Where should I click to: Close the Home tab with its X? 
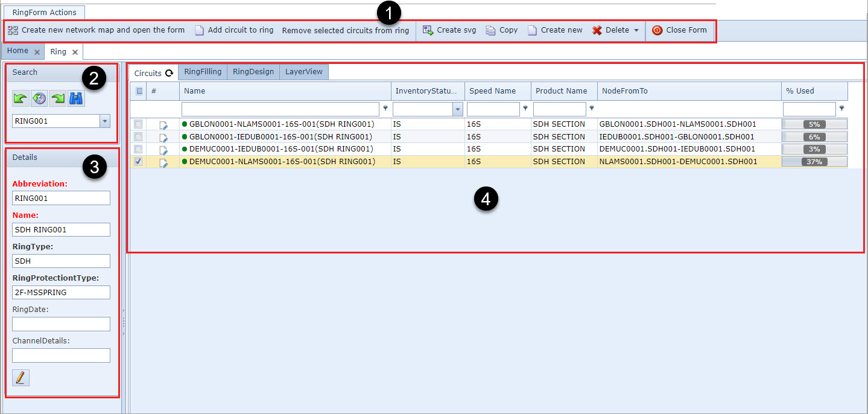(37, 52)
